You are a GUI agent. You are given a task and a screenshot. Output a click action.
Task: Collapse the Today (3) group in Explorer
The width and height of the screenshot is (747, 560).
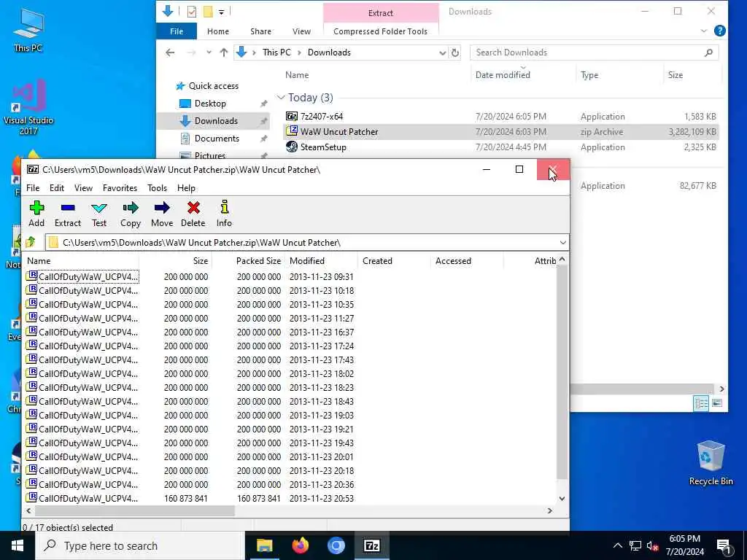coord(281,98)
